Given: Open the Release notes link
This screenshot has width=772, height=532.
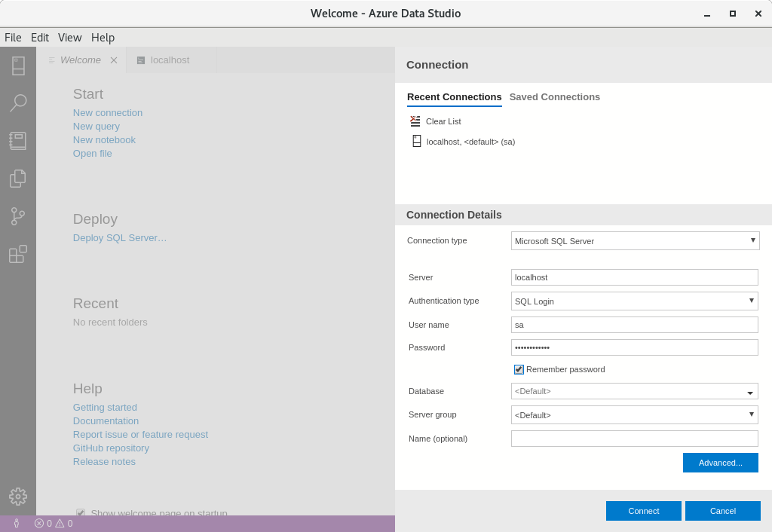Looking at the screenshot, I should 104,462.
